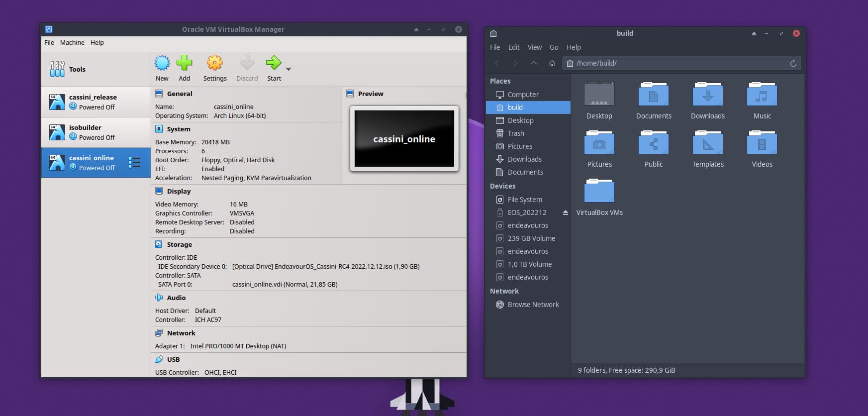Viewport: 868px width, 416px height.
Task: Open Edit menu in file manager
Action: [x=514, y=47]
